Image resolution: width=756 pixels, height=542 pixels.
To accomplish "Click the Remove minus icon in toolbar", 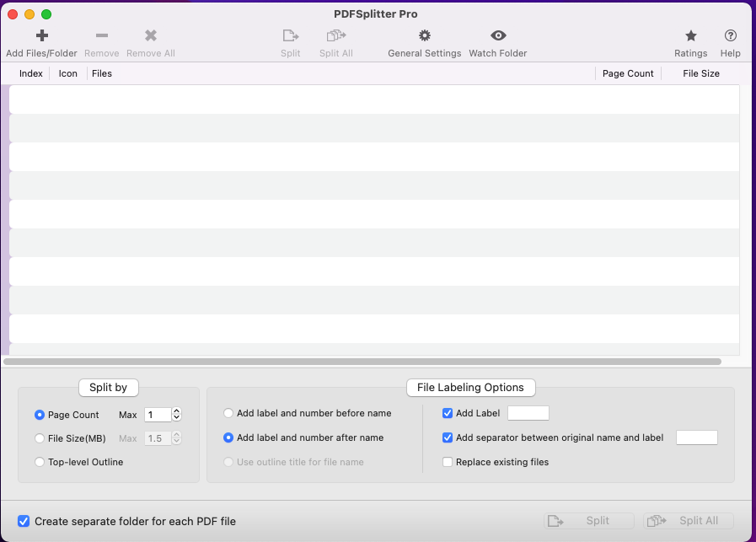I will [x=102, y=35].
